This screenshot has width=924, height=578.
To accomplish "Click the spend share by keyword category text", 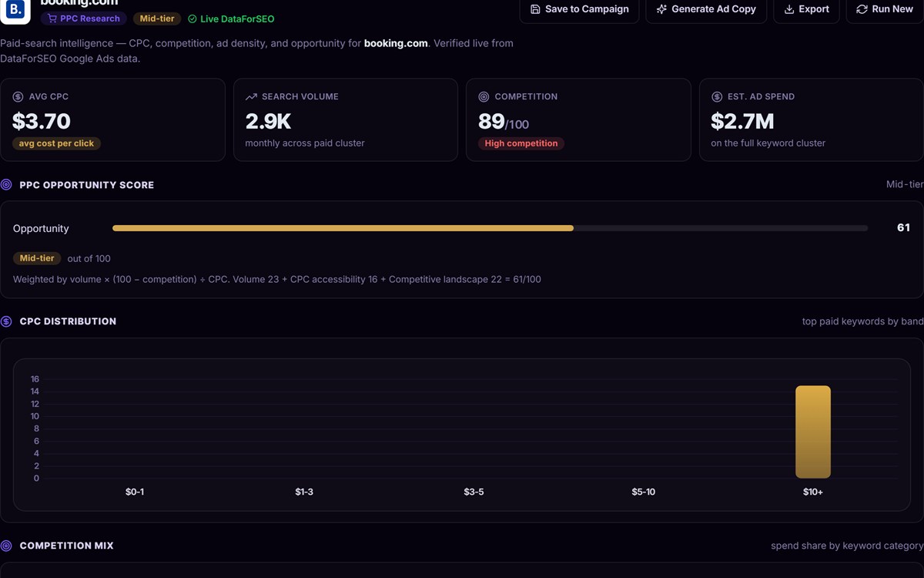I will [x=847, y=546].
